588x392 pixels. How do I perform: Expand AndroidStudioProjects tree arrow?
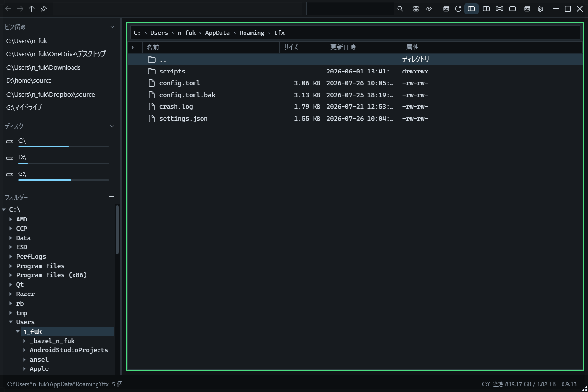pos(25,350)
